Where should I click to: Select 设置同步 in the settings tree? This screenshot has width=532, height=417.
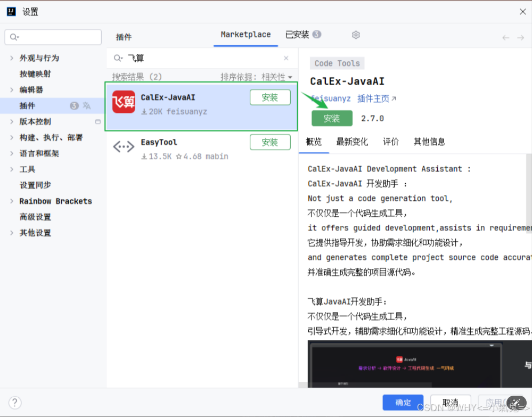coord(35,185)
